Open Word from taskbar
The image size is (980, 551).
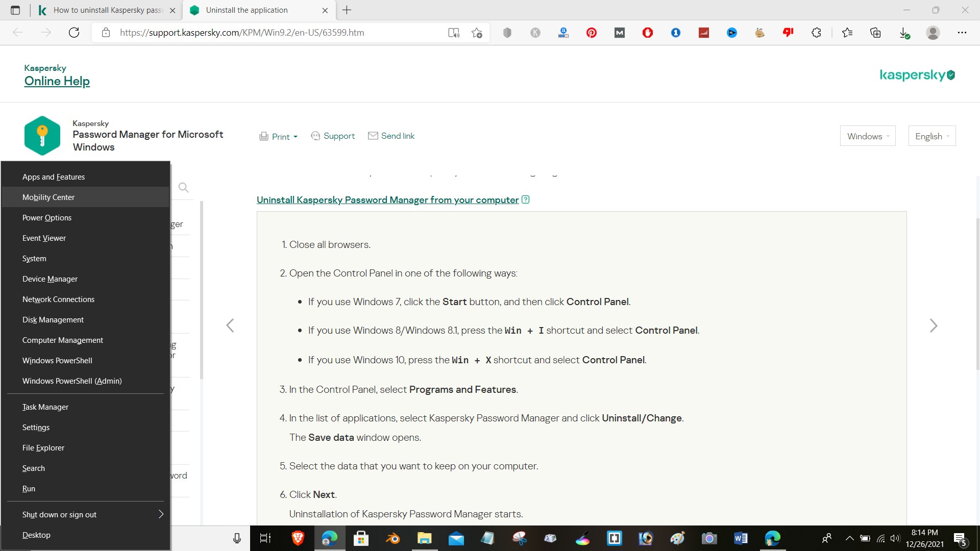click(741, 538)
